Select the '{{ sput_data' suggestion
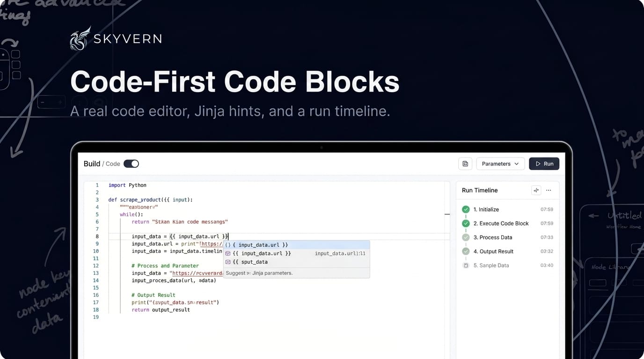Screen dimensions: 644x359 (297, 262)
